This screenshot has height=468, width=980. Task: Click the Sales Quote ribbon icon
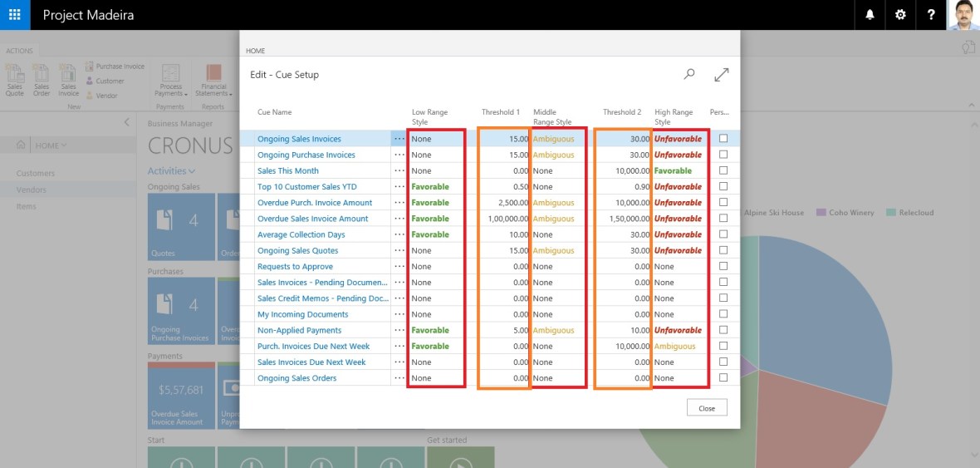(15, 79)
